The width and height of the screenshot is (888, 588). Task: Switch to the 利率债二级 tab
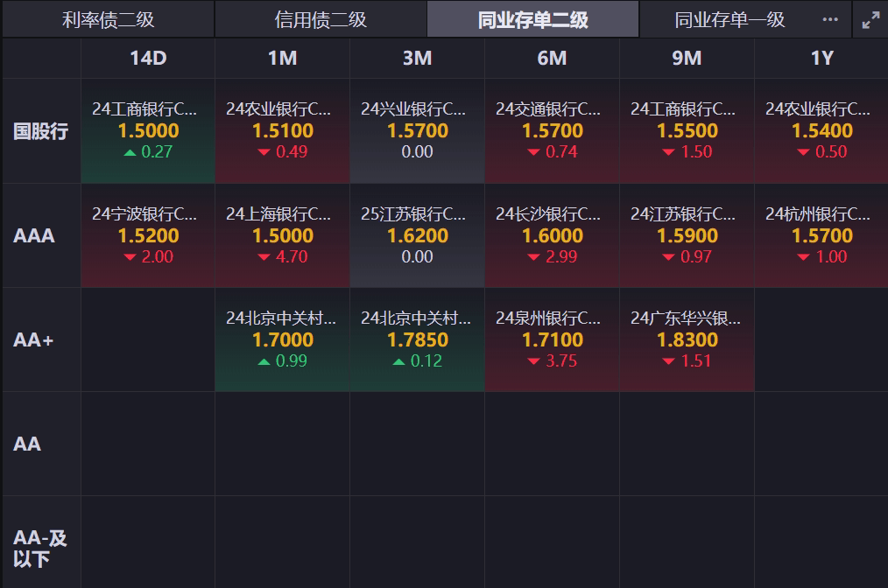click(108, 20)
